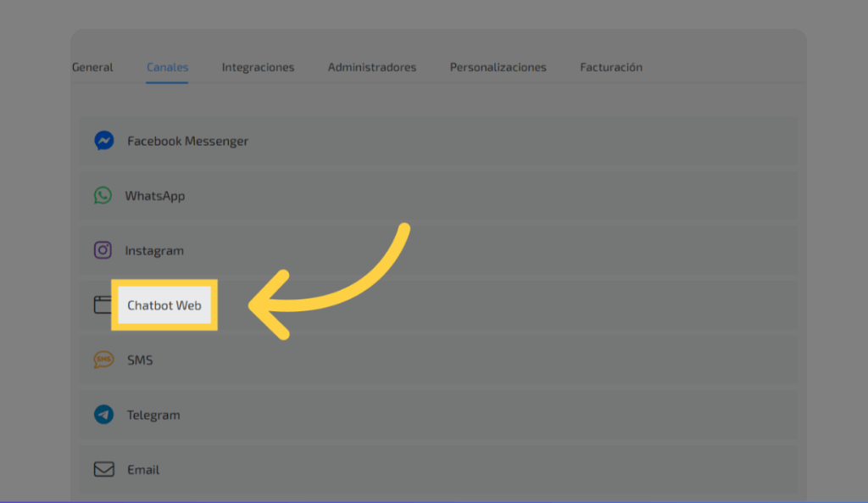This screenshot has width=868, height=503.
Task: Select the highlighted Chatbot Web label
Action: (164, 305)
